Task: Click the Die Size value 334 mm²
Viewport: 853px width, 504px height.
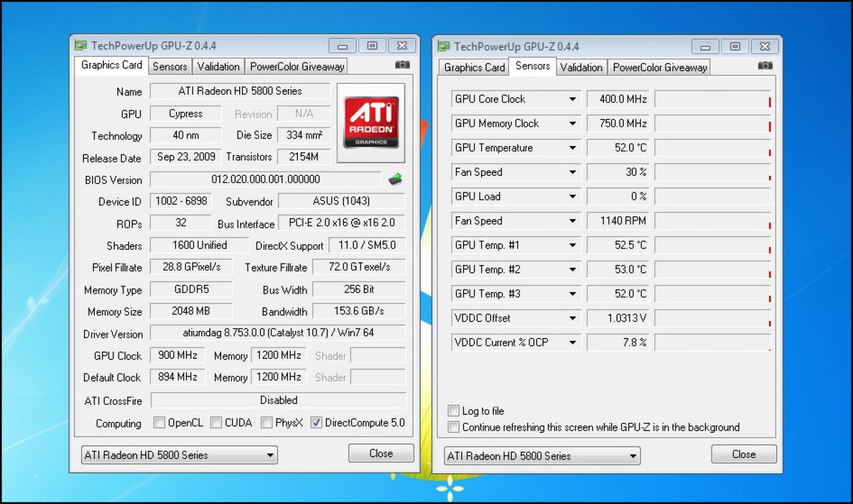Action: 304,135
